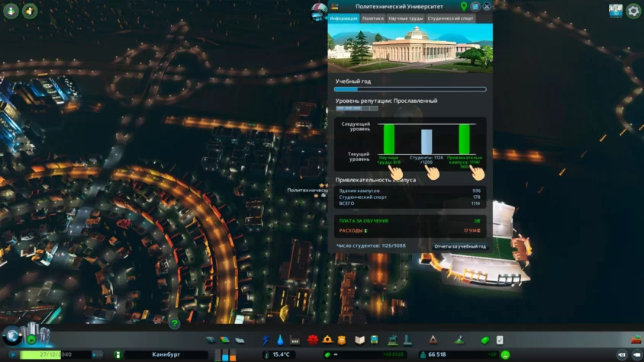Open the Monuments pyramid menu
This screenshot has height=362, width=644.
[x=433, y=339]
